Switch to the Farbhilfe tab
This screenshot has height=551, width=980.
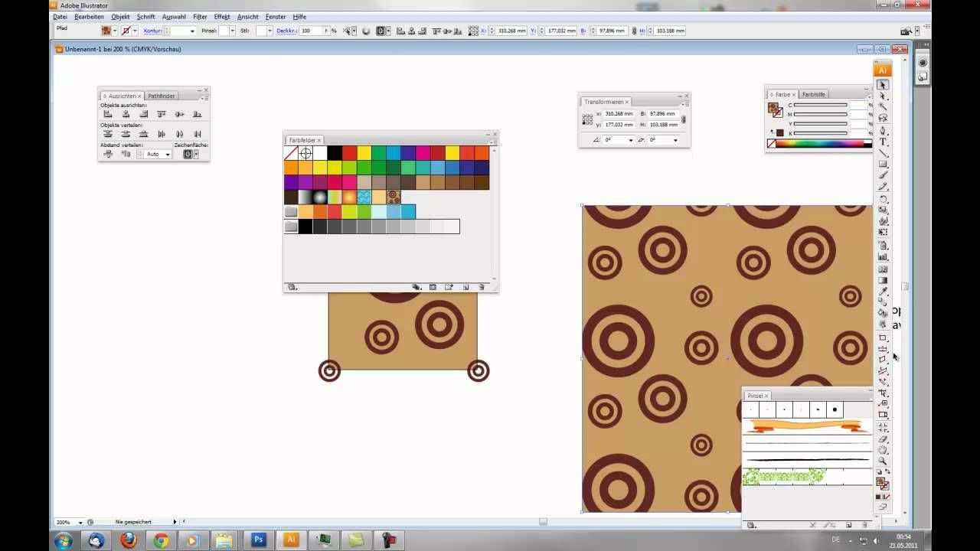[x=813, y=94]
